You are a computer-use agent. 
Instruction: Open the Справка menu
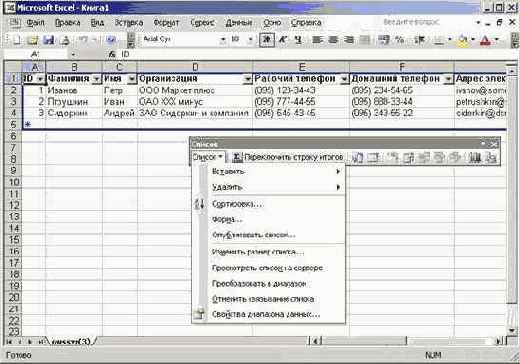(306, 23)
